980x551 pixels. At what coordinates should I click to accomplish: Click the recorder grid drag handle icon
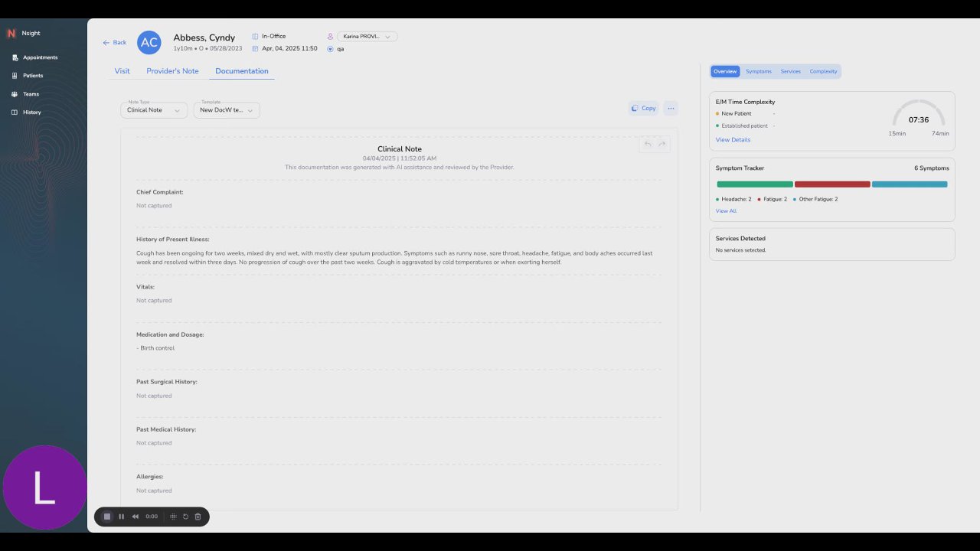click(174, 517)
